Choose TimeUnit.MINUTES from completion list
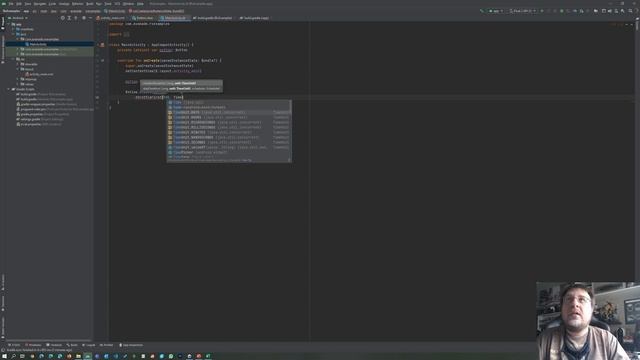 point(229,132)
